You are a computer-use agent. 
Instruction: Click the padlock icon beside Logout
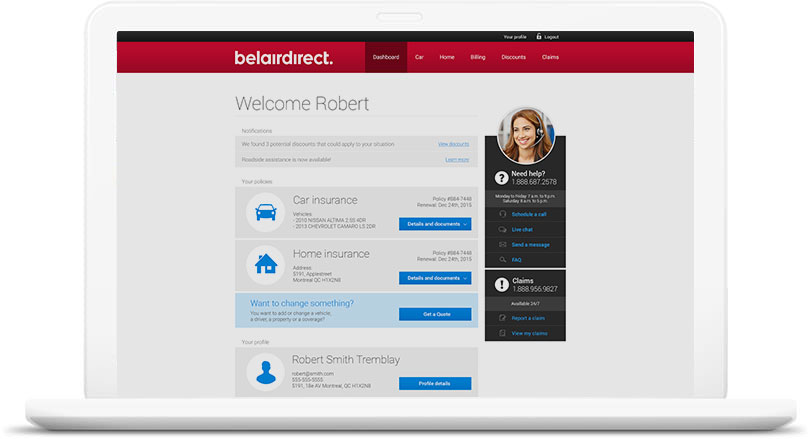pyautogui.click(x=539, y=36)
